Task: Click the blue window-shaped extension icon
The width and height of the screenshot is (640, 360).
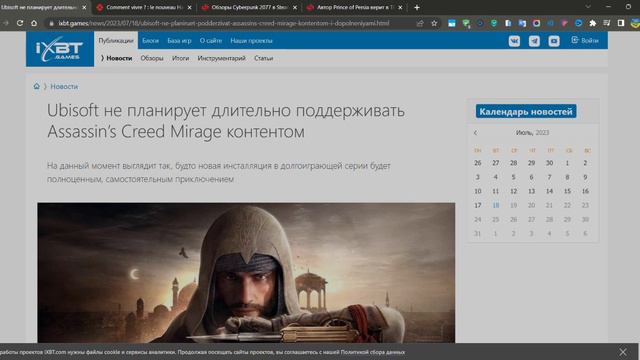Action: click(452, 23)
